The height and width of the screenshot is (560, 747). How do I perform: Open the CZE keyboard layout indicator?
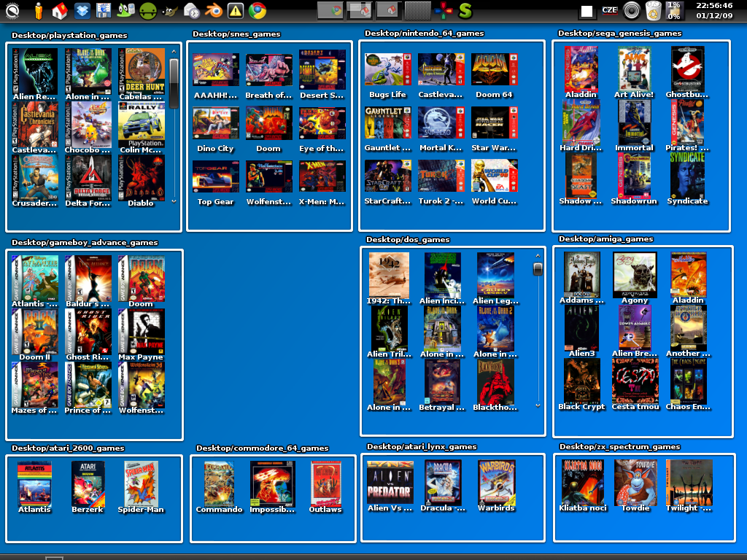[x=609, y=10]
